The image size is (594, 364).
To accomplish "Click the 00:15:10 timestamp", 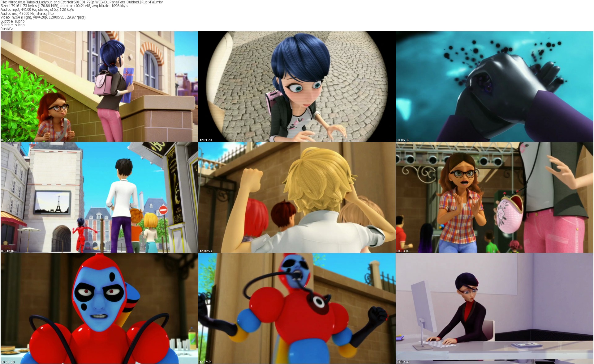I will pyautogui.click(x=8, y=362).
